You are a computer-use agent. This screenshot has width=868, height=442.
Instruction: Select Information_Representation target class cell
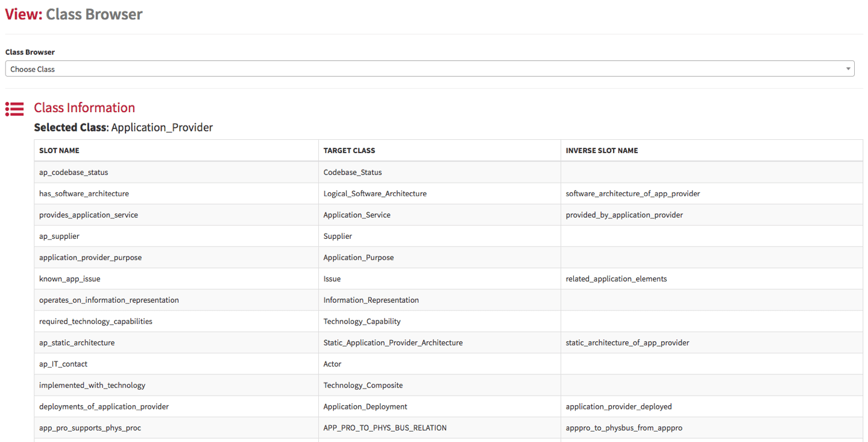[439, 300]
